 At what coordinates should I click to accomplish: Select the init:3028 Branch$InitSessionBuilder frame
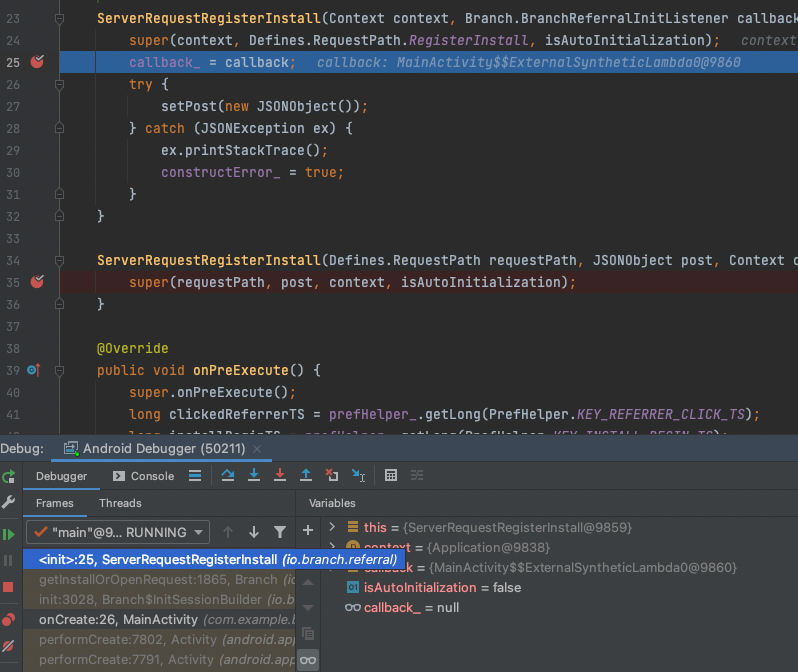[x=159, y=600]
